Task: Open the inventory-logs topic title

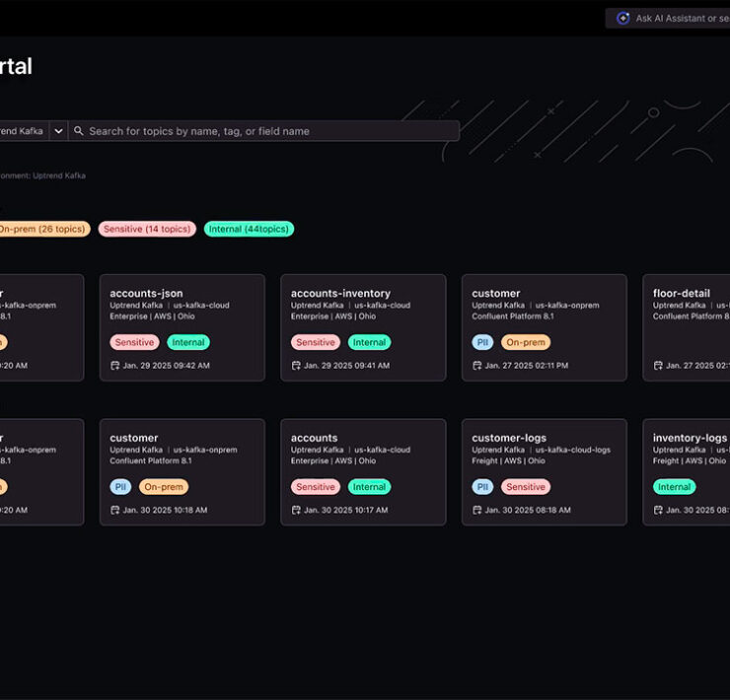Action: [x=690, y=438]
